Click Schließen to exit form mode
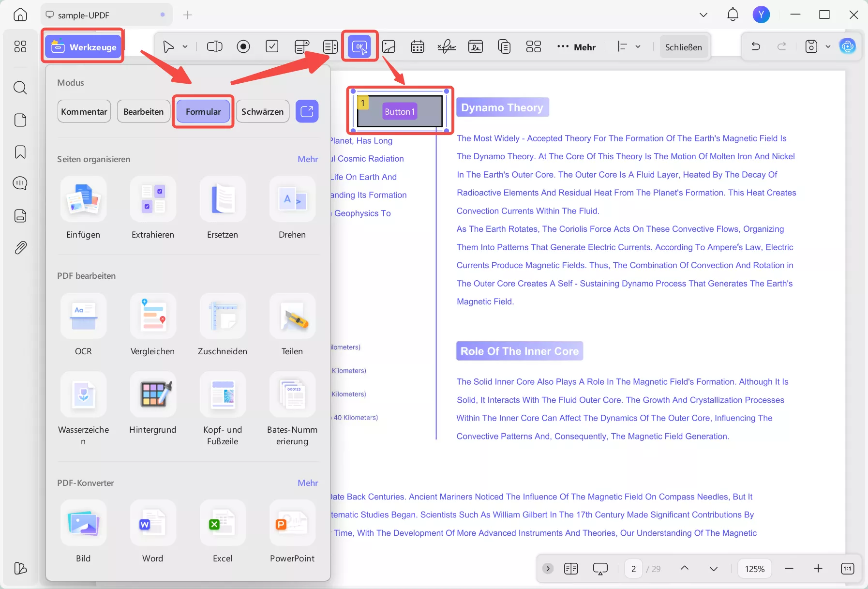868x589 pixels. coord(683,47)
